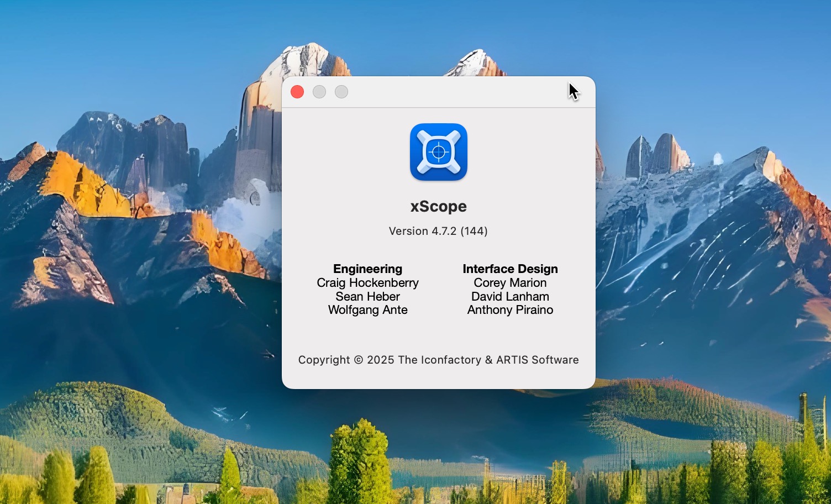
Task: Click the name Wolfgang Ante
Action: [x=368, y=310]
